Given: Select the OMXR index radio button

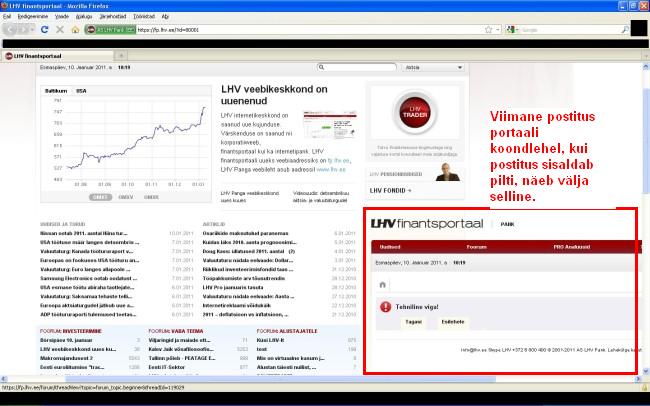Looking at the screenshot, I should 149,197.
